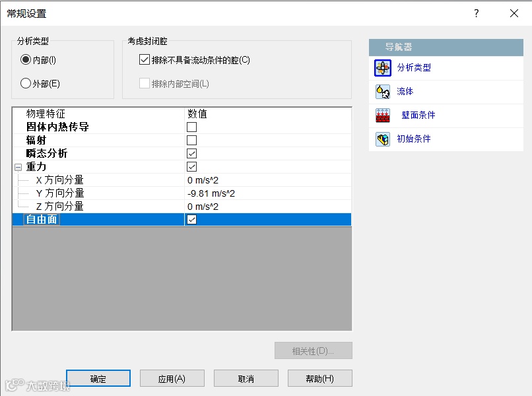Select the Z 方向分量 tree row
Screen dimensions: 532x396
[x=59, y=207]
